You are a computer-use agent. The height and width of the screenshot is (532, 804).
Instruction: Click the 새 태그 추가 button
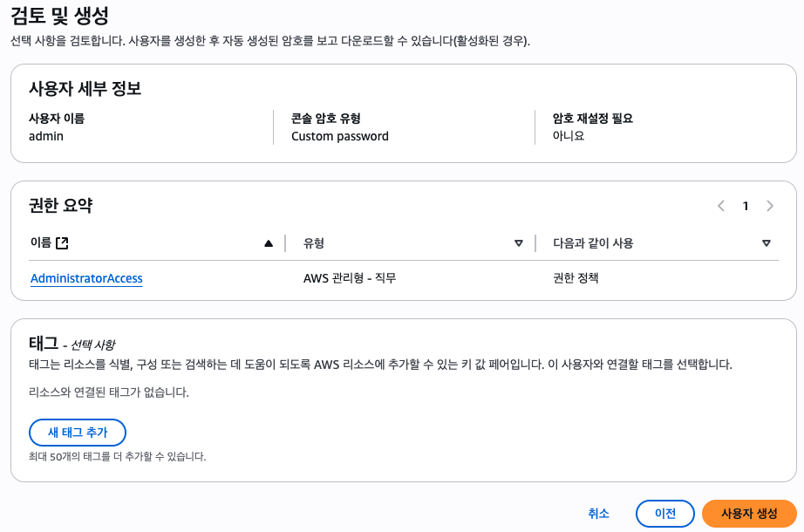[x=78, y=433]
